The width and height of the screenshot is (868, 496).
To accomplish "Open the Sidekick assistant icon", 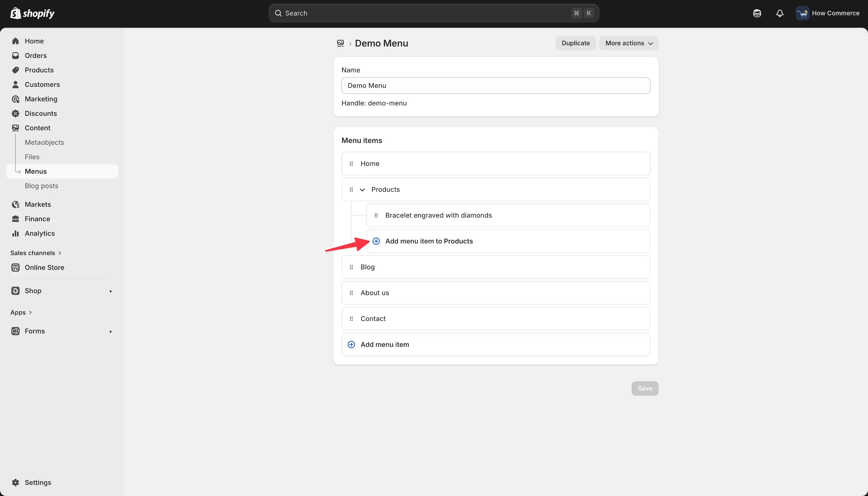I will [x=757, y=13].
